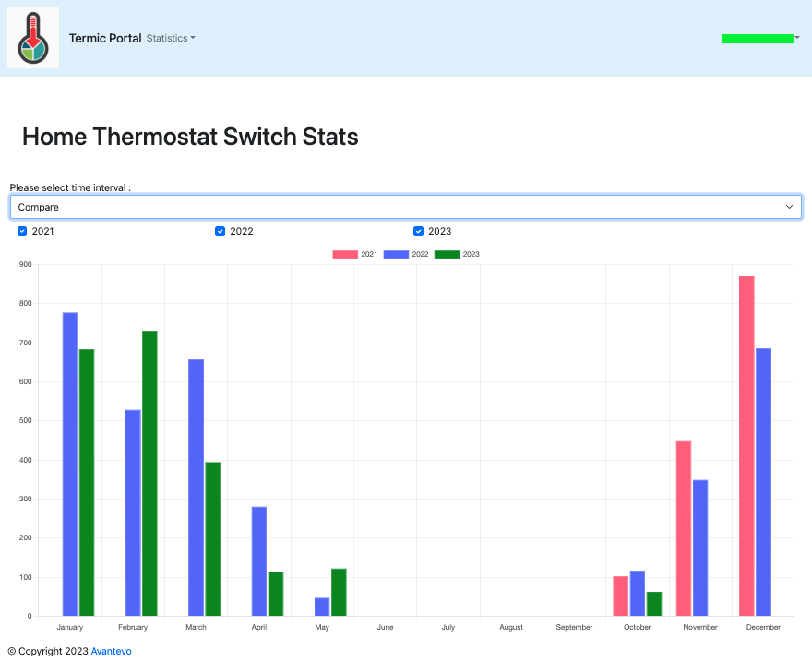
Task: Expand the Compare time interval select box
Action: (x=405, y=207)
